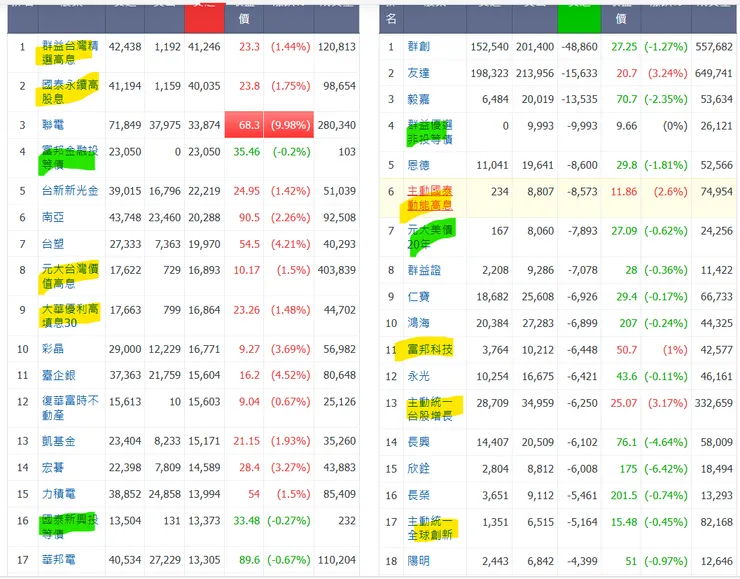Select the 198,323 buy volume cell
740x579 pixels.
(489, 73)
